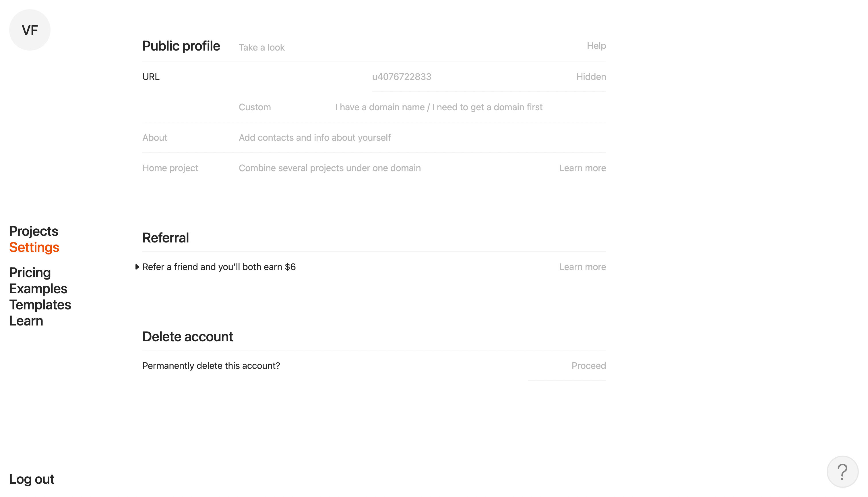868x497 pixels.
Task: Open Learn more about the referral program
Action: pos(582,267)
